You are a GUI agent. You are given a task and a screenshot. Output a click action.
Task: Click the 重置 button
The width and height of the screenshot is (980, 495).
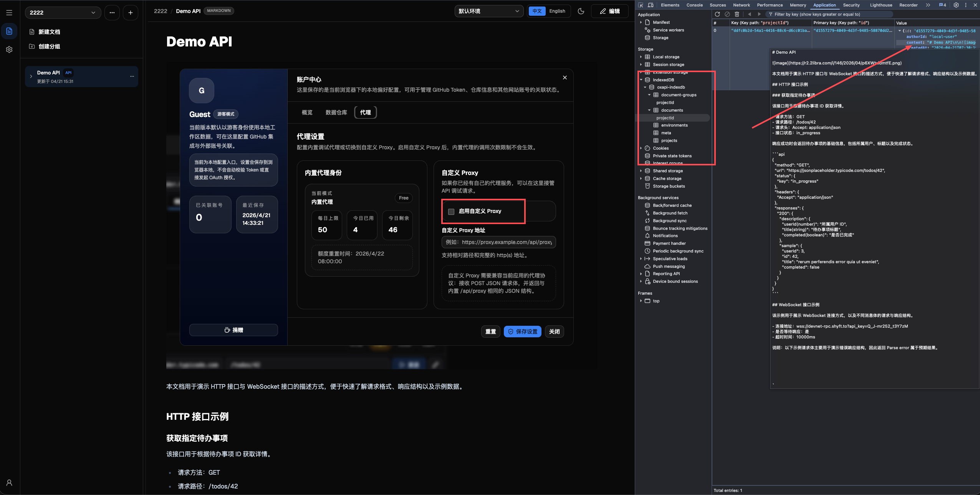point(491,332)
